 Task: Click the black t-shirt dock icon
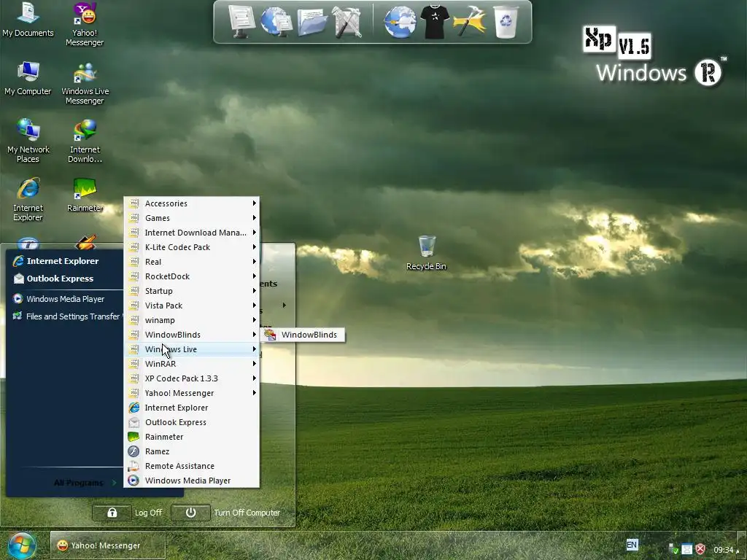435,22
